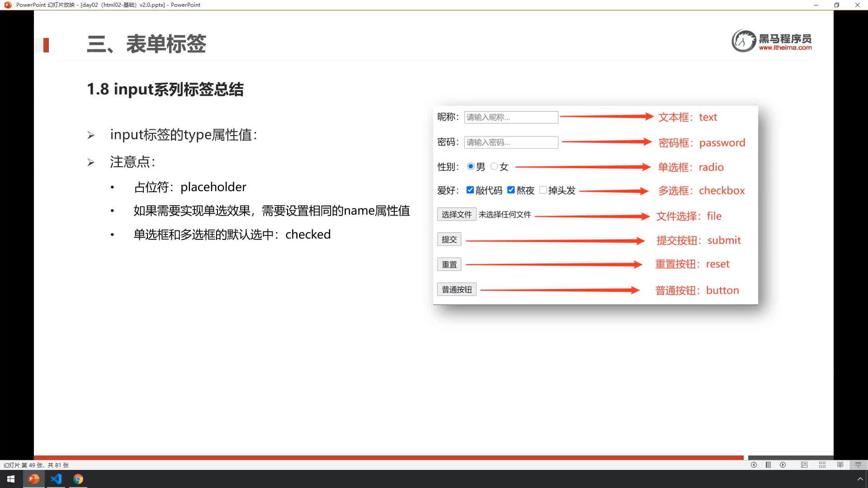Image resolution: width=868 pixels, height=488 pixels.
Task: Click the bullet 注意点
Action: 132,162
